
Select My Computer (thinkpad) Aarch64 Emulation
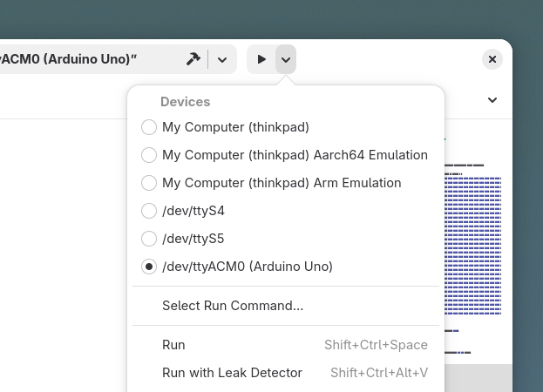286,155
